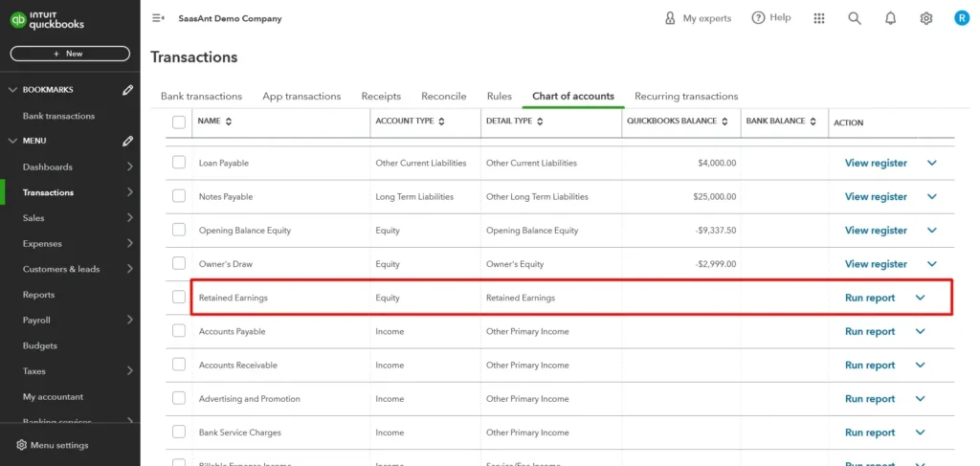Screen dimensions: 980x466
Task: Check the Owner's Draw row checkbox
Action: 179,263
